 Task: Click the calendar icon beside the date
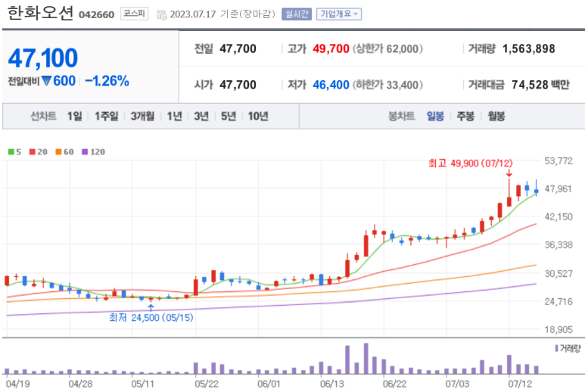(x=162, y=14)
